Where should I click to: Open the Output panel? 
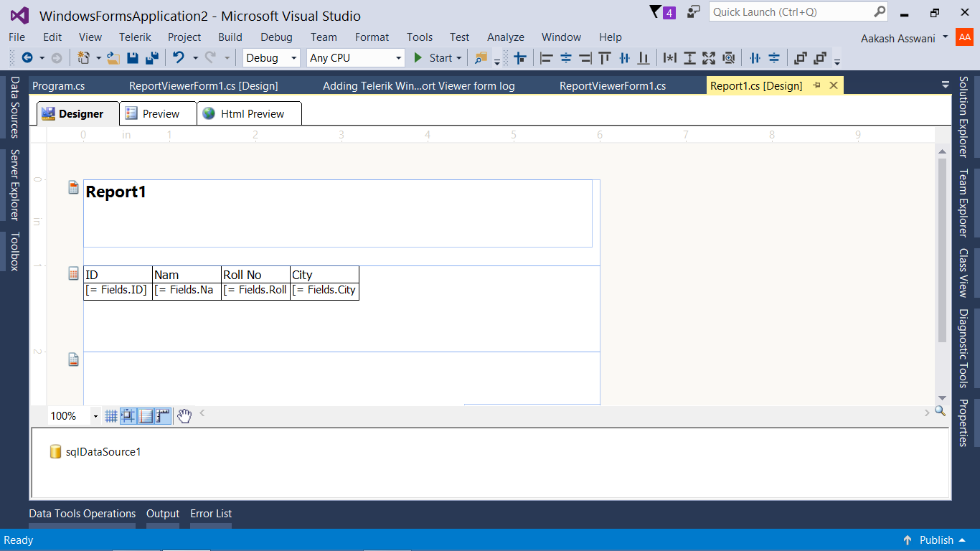tap(163, 514)
